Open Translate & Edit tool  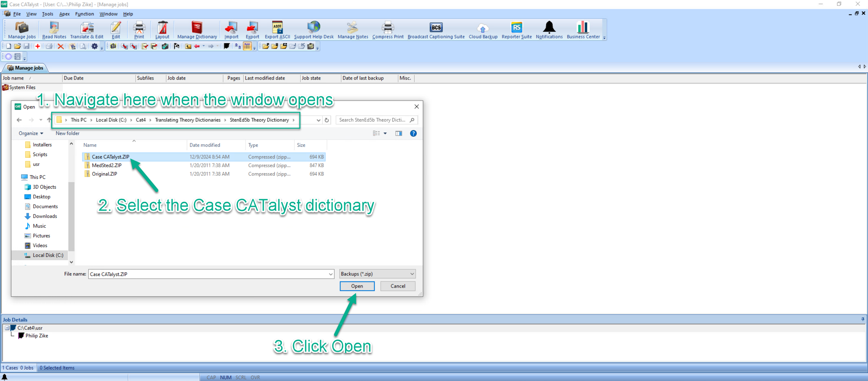[87, 30]
